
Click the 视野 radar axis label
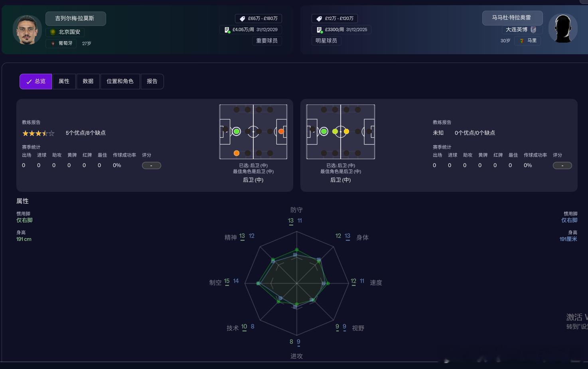[358, 328]
